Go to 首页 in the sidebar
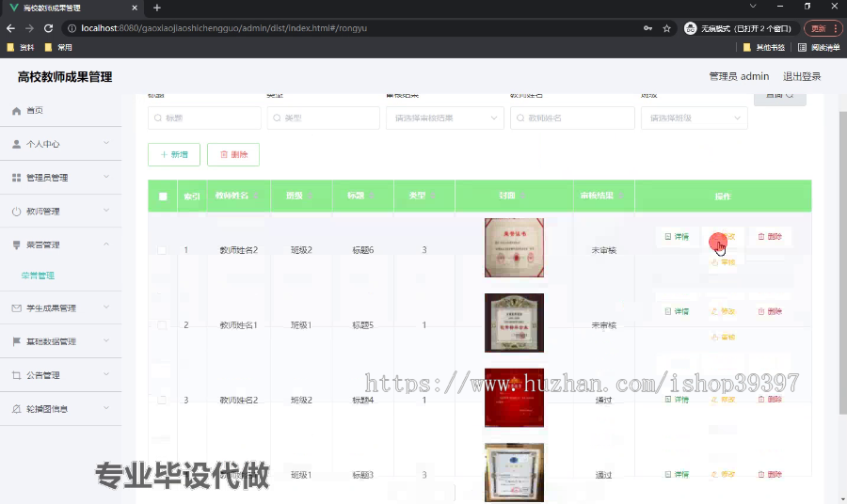The height and width of the screenshot is (504, 847). 60,110
